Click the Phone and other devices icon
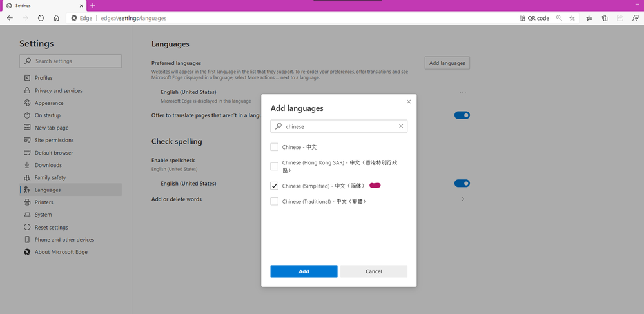The width and height of the screenshot is (644, 314). pyautogui.click(x=27, y=240)
